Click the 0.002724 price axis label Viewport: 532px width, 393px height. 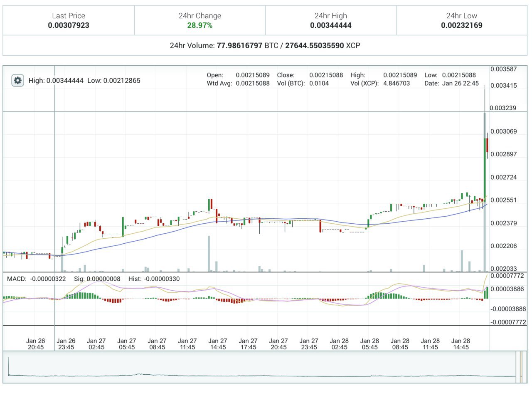coord(503,178)
